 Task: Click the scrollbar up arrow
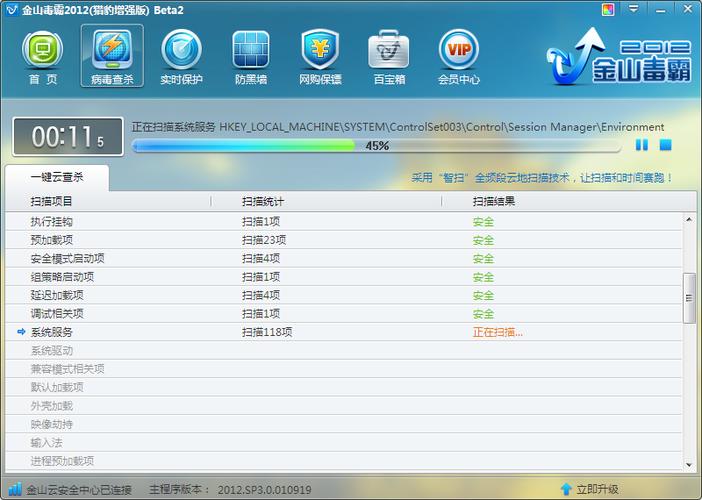pyautogui.click(x=689, y=219)
